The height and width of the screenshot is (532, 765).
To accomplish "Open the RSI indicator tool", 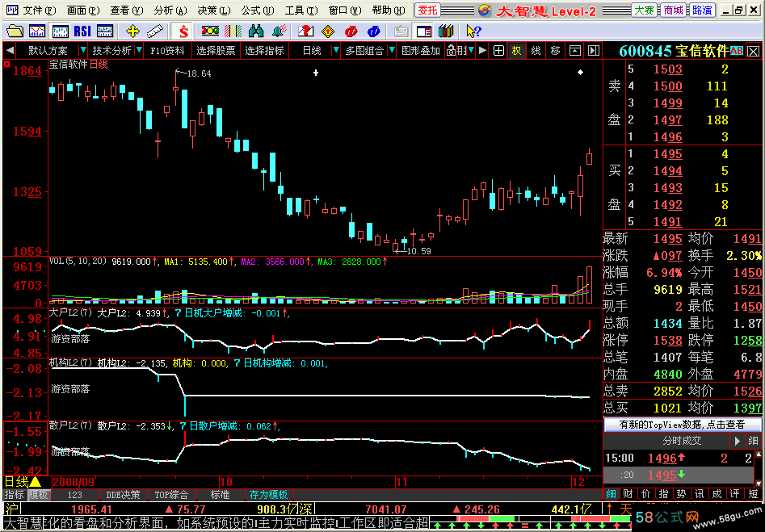I will (82, 31).
